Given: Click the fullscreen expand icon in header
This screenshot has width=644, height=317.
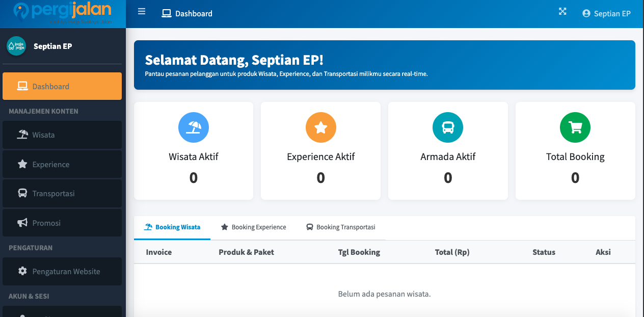Looking at the screenshot, I should pos(562,11).
